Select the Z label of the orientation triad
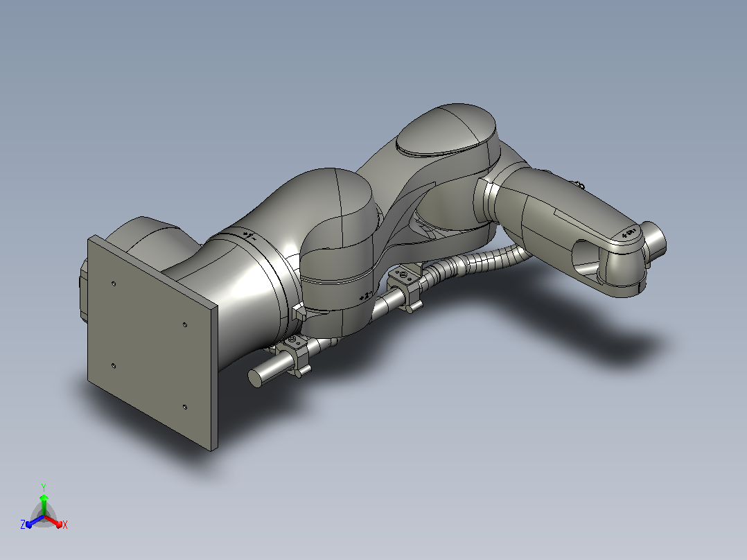Screen dimensions: 747x560 pyautogui.click(x=22, y=525)
